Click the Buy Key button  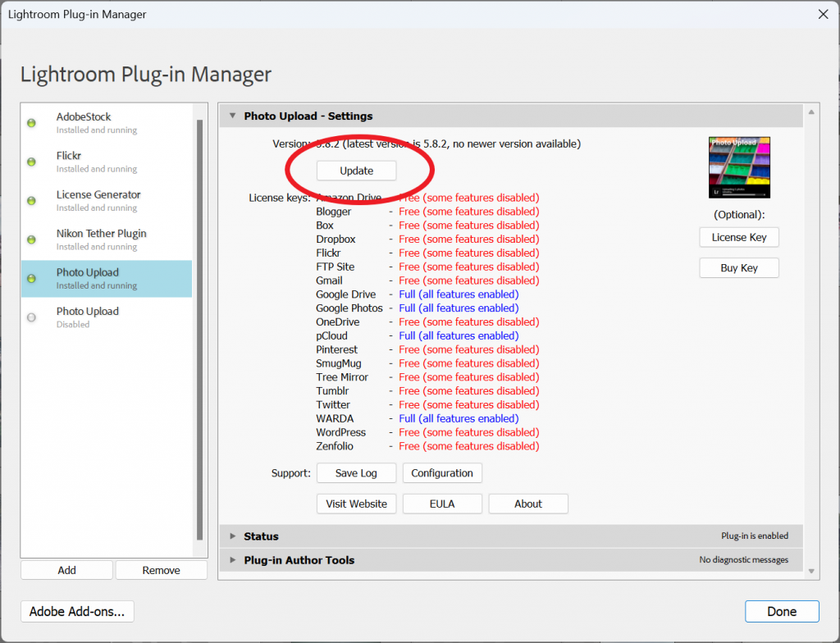point(738,268)
